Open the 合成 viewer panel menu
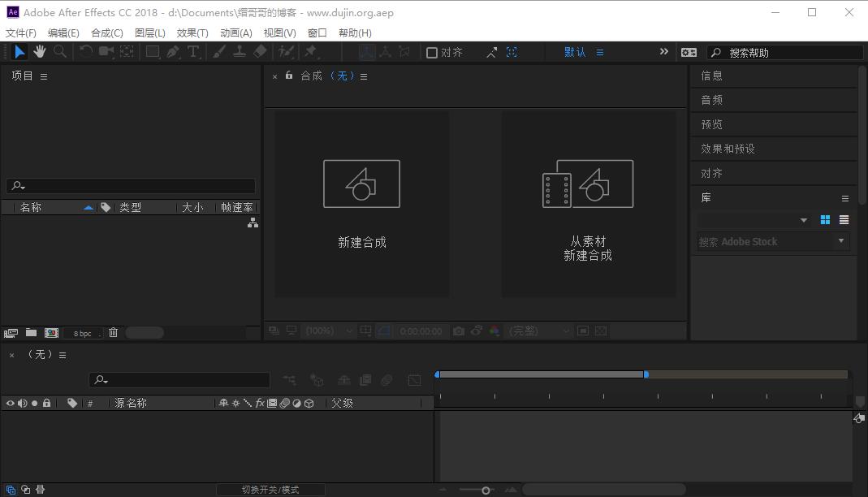Screen dimensions: 868x497 [x=364, y=76]
